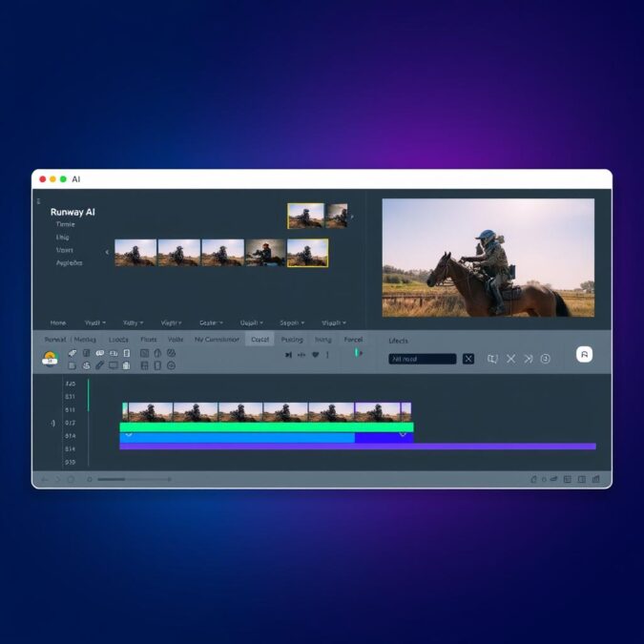644x644 pixels.
Task: Select the light blue track bar in the timeline
Action: click(237, 438)
